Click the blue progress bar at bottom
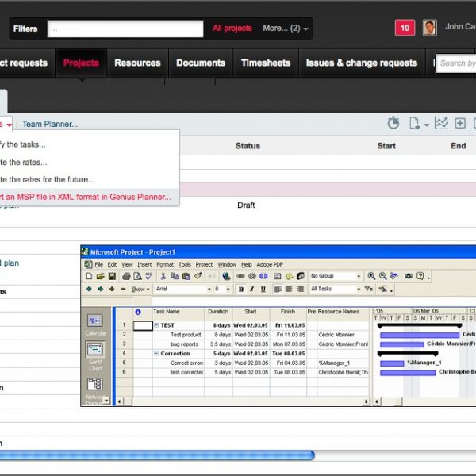The height and width of the screenshot is (476, 476). click(x=157, y=455)
